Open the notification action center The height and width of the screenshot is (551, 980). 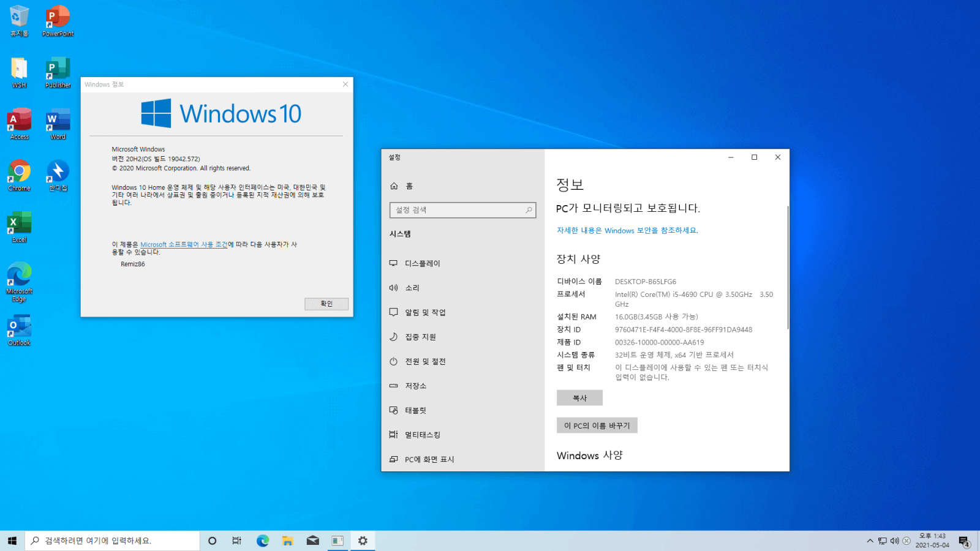964,541
